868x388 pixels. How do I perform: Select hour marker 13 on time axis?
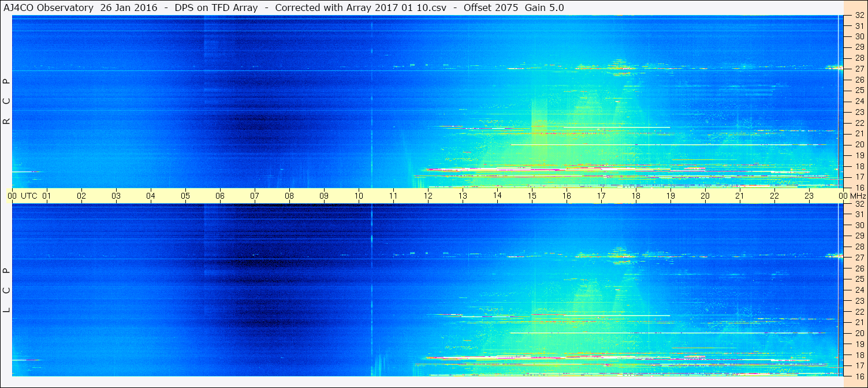(463, 196)
